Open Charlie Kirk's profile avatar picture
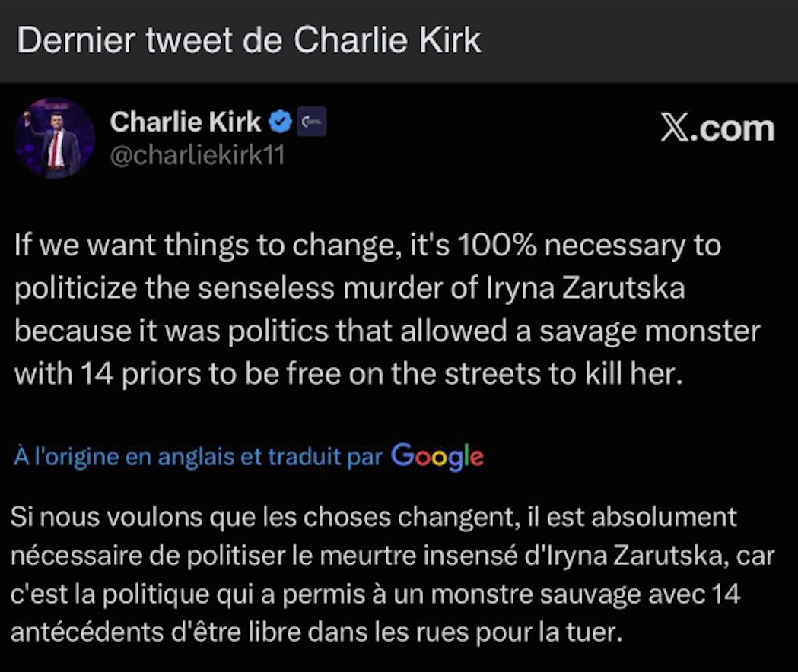Image resolution: width=798 pixels, height=672 pixels. pyautogui.click(x=55, y=138)
